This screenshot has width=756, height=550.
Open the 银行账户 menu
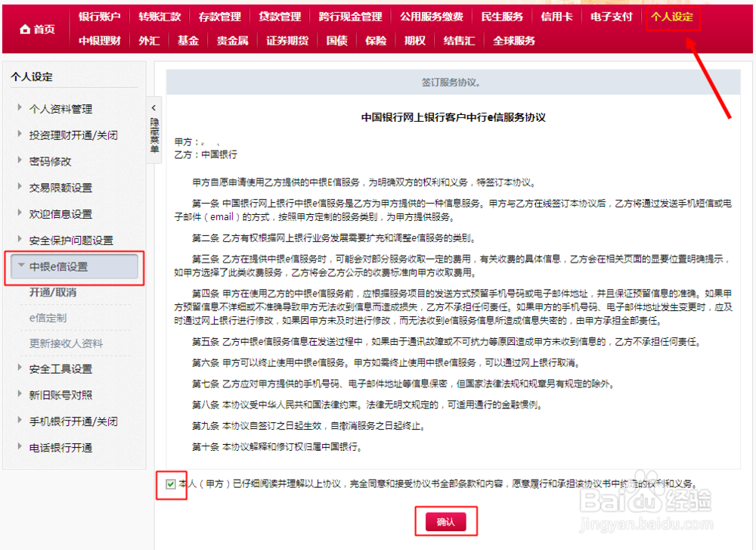click(x=100, y=17)
